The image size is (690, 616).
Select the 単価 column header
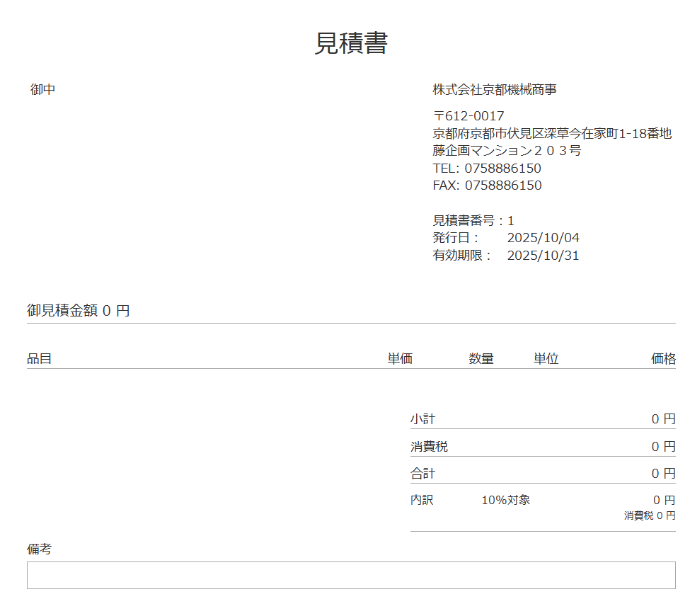coord(400,359)
